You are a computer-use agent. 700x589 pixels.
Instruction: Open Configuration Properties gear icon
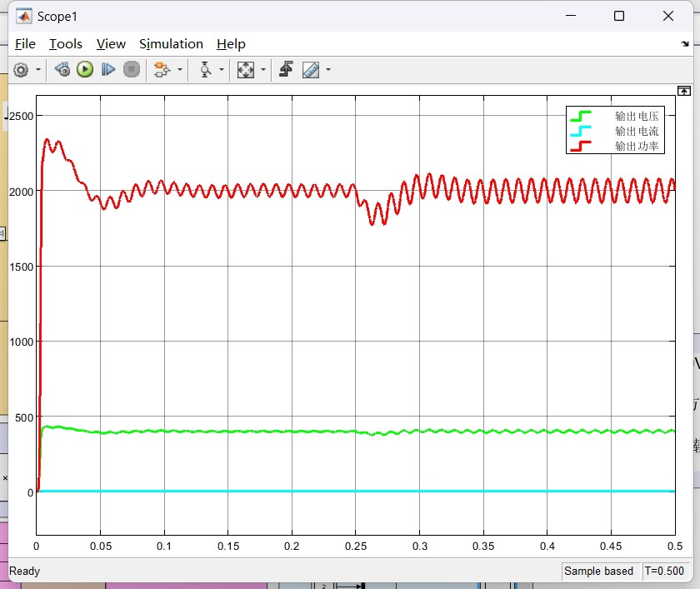[21, 70]
